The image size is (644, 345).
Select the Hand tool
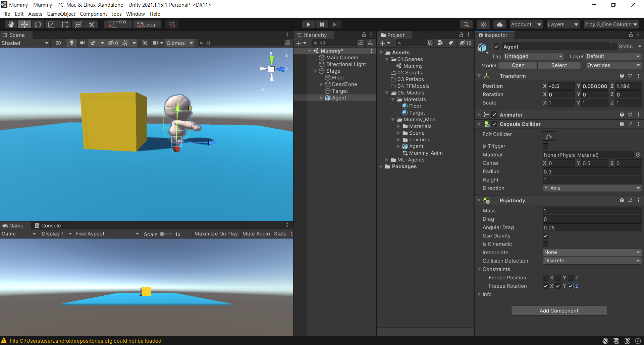coord(11,24)
